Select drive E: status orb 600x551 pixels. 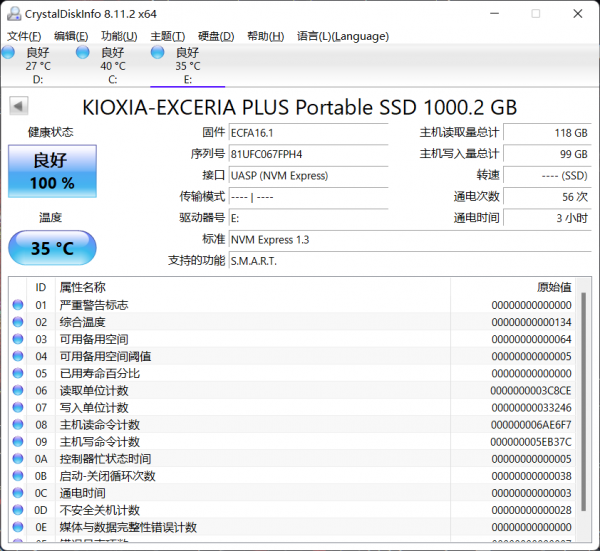pos(158,52)
